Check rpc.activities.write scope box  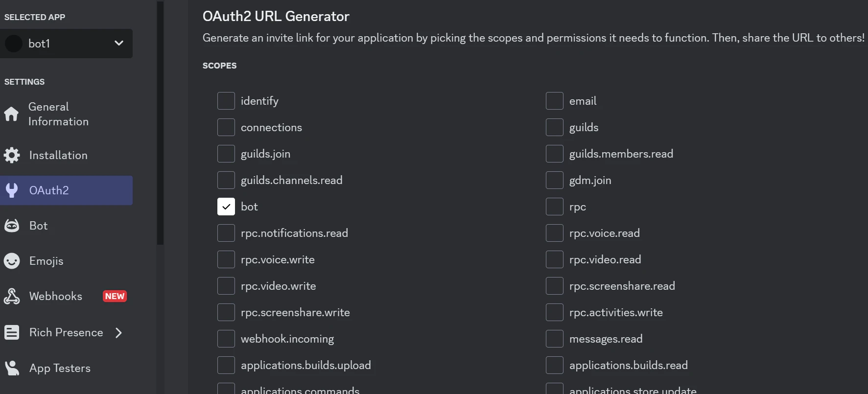point(555,312)
